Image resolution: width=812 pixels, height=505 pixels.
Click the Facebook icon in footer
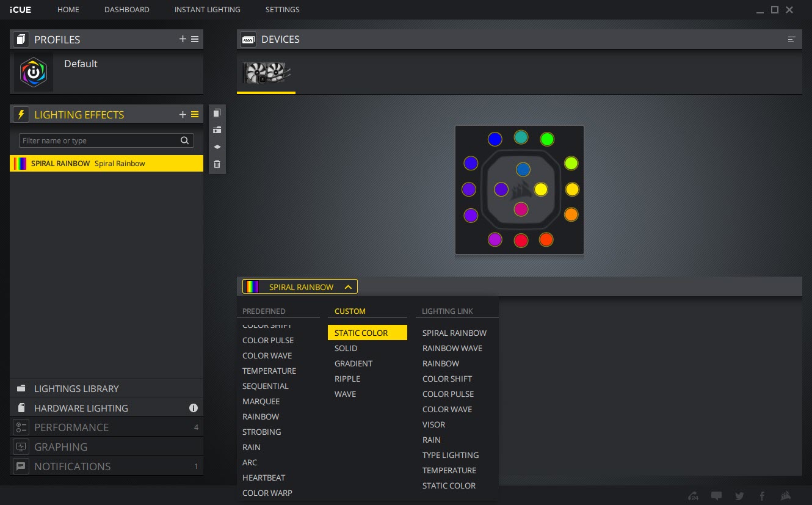pos(763,496)
